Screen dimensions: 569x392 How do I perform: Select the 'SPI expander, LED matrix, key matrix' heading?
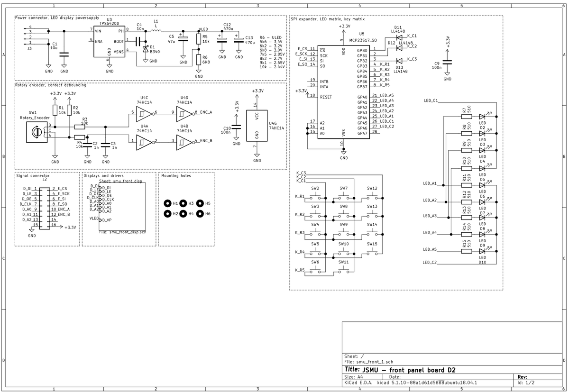pyautogui.click(x=329, y=19)
